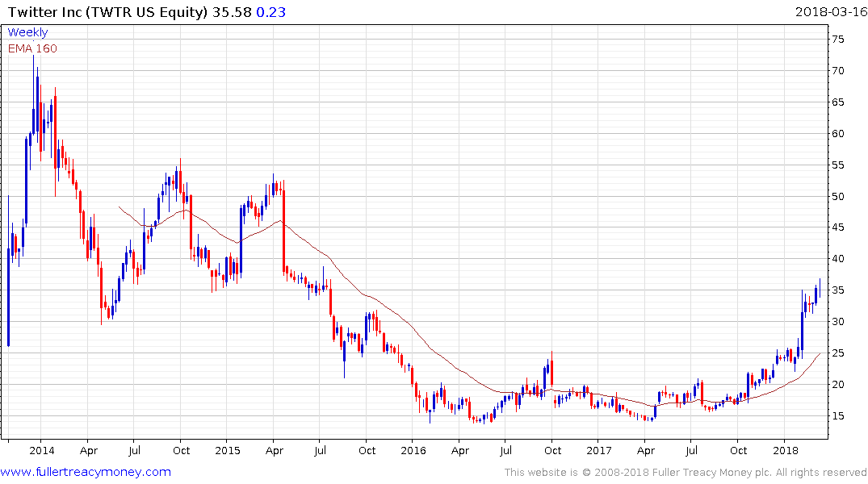This screenshot has width=868, height=484.
Task: Click the 2015 year label on time axis
Action: point(228,450)
